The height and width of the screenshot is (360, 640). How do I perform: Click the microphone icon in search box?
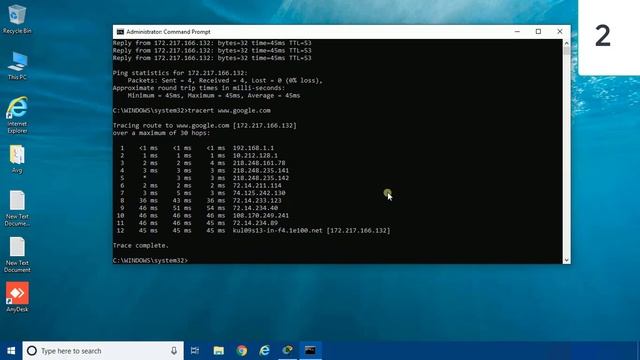174,351
